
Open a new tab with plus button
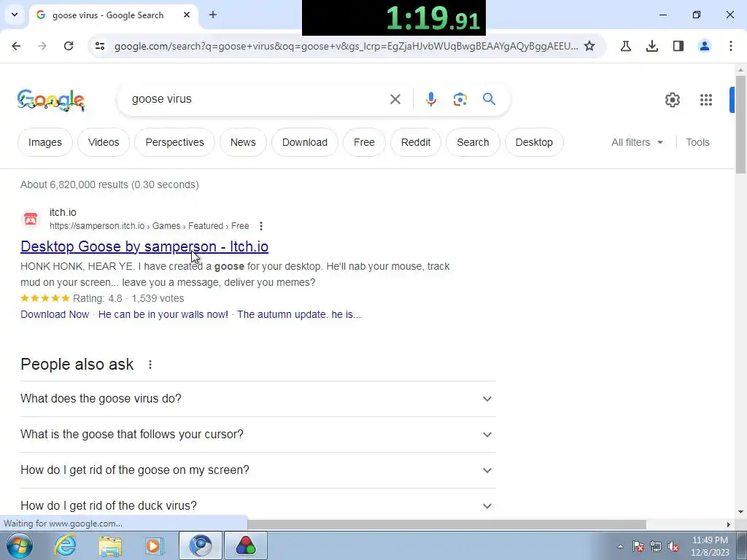213,15
